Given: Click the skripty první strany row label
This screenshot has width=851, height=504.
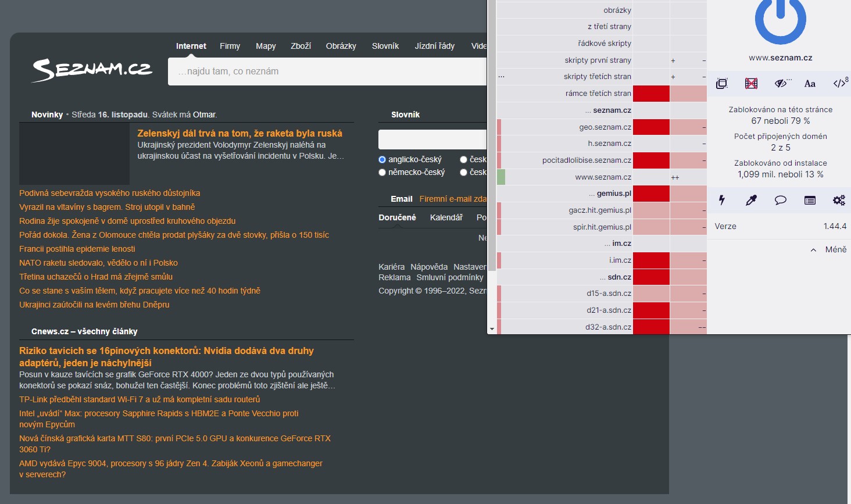Looking at the screenshot, I should pos(598,60).
